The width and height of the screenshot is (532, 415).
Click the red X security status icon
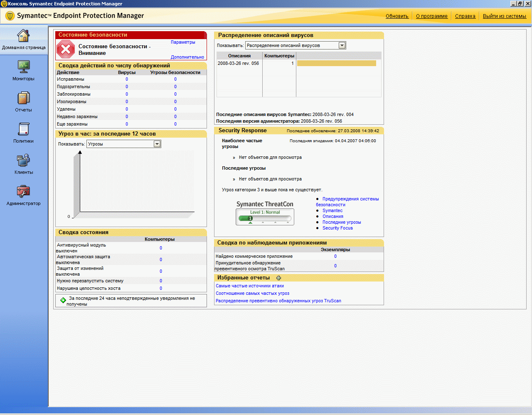pyautogui.click(x=66, y=49)
